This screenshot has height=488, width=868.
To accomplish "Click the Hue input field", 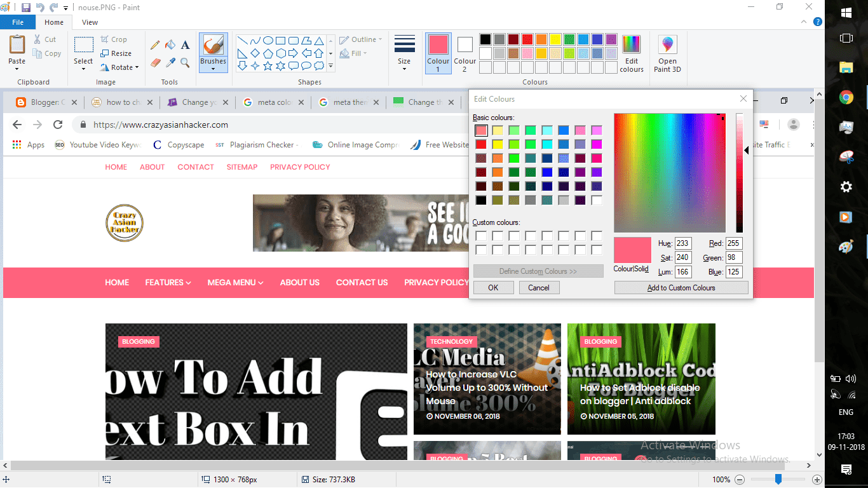I will (683, 243).
